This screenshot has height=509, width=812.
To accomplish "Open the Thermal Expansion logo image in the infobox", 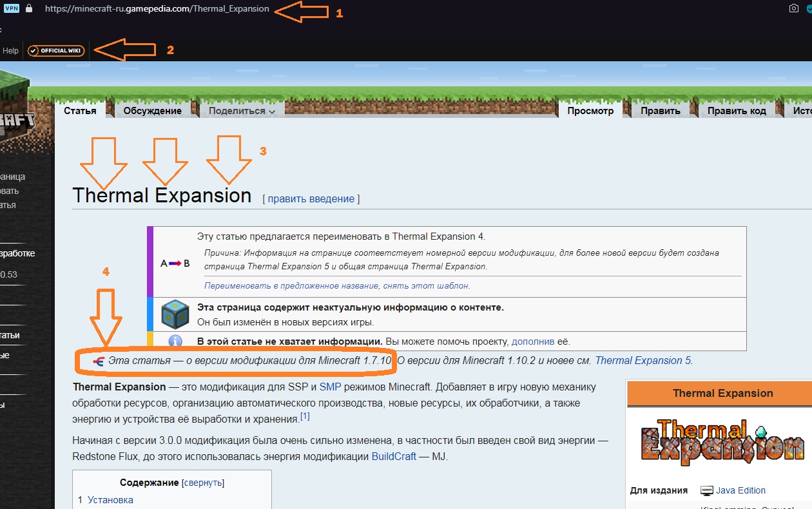I will click(x=722, y=443).
